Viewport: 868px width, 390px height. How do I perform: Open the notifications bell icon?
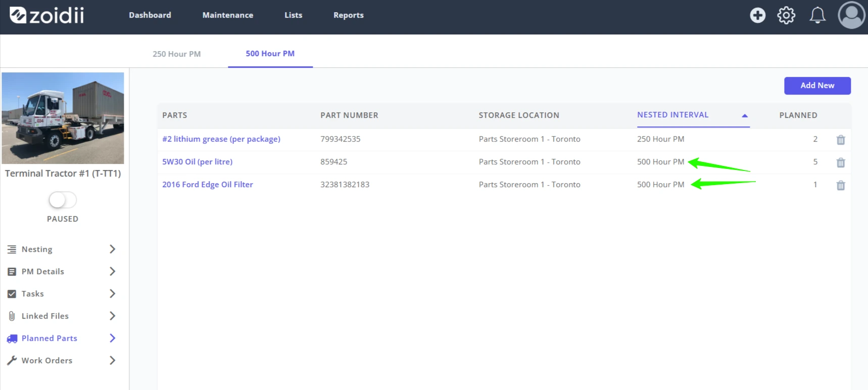coord(817,15)
